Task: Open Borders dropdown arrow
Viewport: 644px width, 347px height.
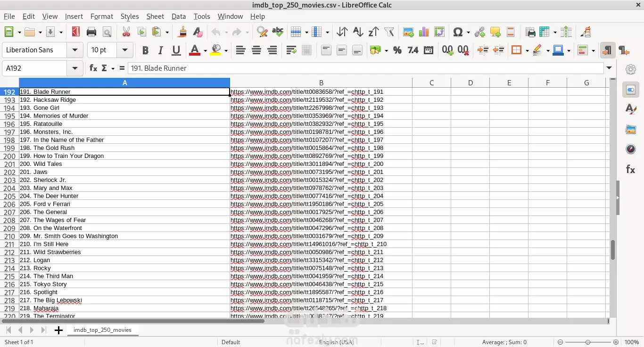Action: click(x=527, y=50)
